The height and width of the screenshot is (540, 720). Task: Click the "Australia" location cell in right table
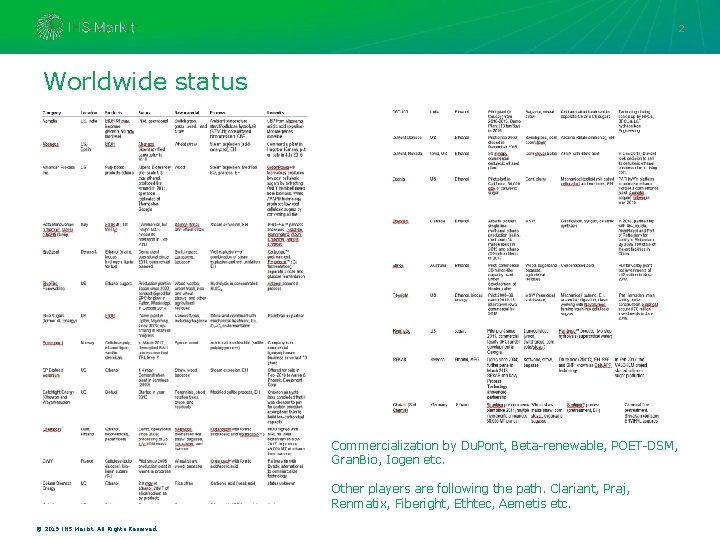[x=438, y=265]
